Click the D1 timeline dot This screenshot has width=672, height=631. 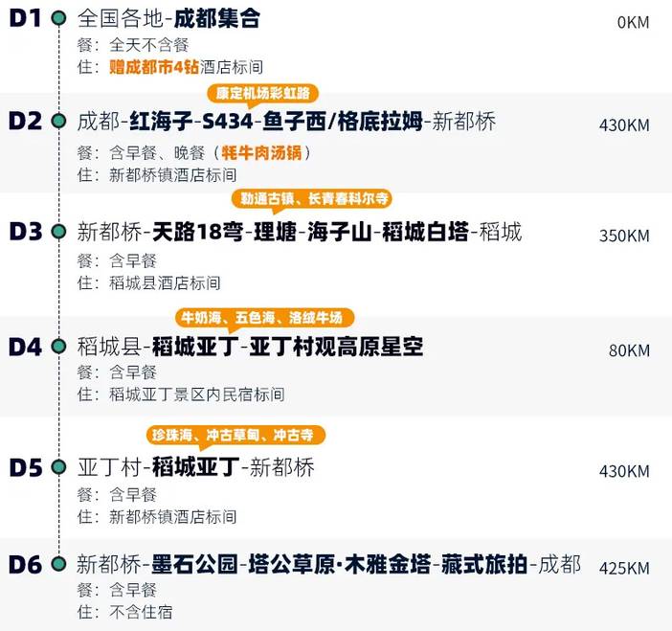tap(58, 18)
